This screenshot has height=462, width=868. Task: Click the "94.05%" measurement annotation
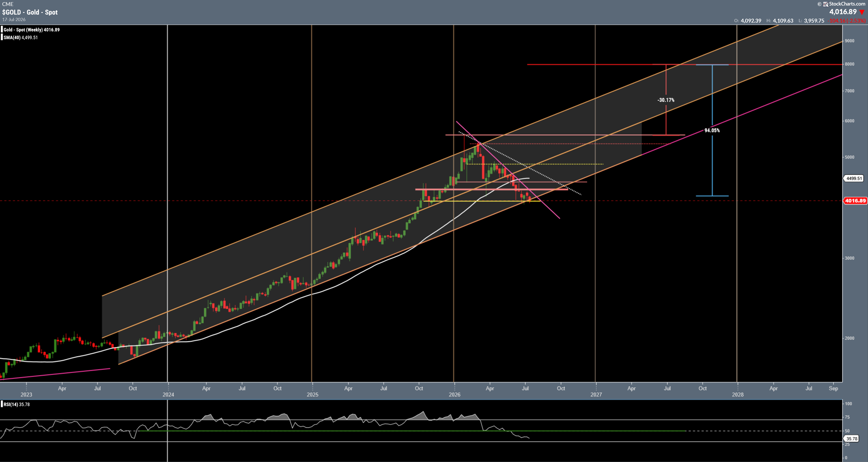(712, 131)
